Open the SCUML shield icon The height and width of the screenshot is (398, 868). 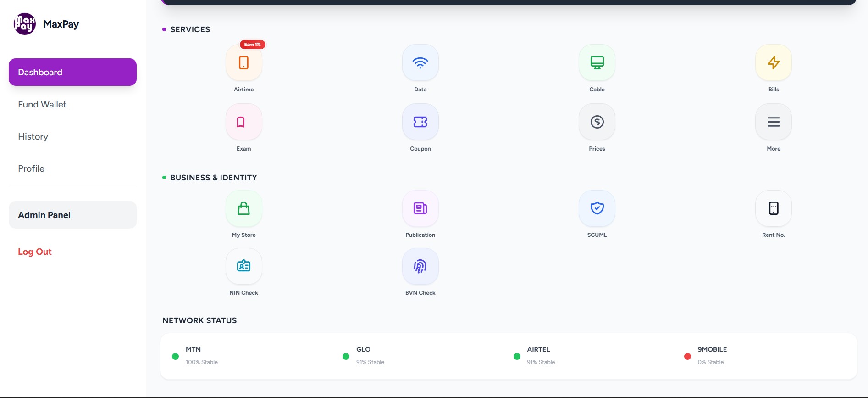[597, 208]
